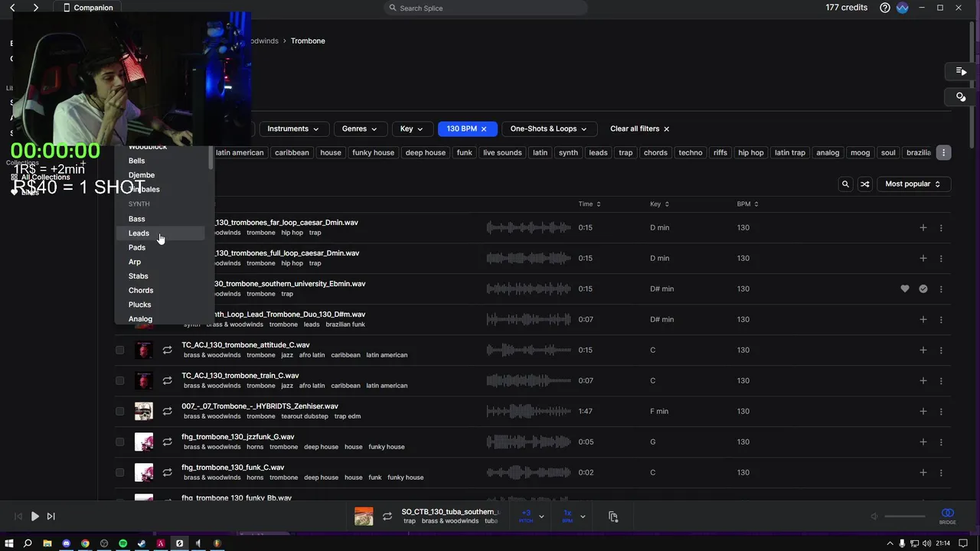Like the trombone_southern_university sample heart
The image size is (980, 551).
[905, 289]
